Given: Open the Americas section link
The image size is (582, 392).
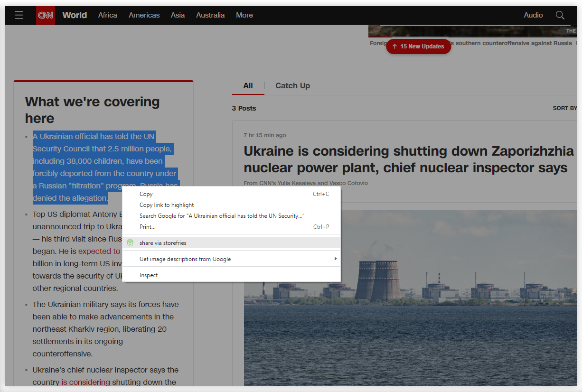Looking at the screenshot, I should coord(144,15).
